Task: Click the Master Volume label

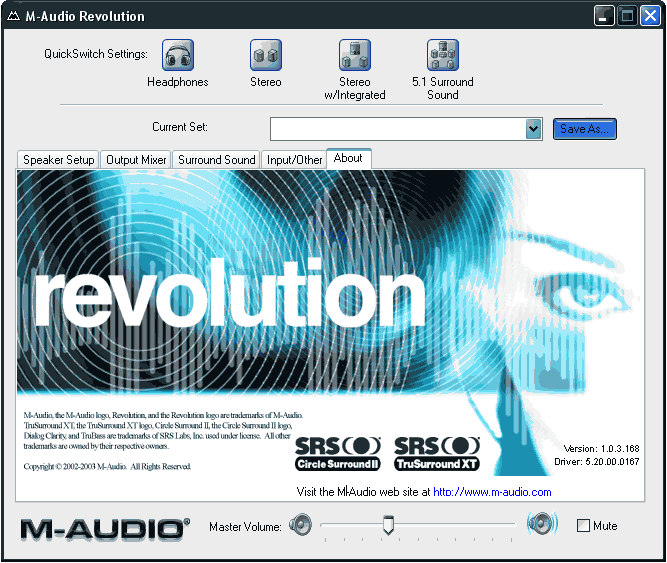Action: coord(245,527)
